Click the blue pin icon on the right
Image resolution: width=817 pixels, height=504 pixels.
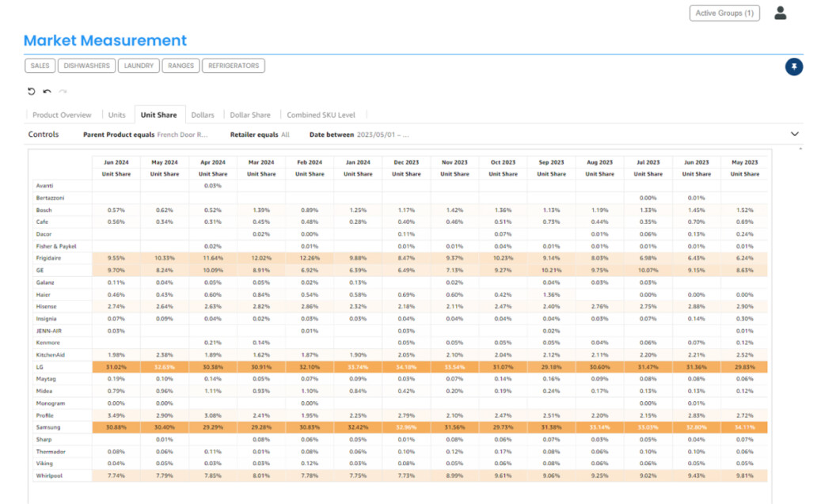point(794,67)
